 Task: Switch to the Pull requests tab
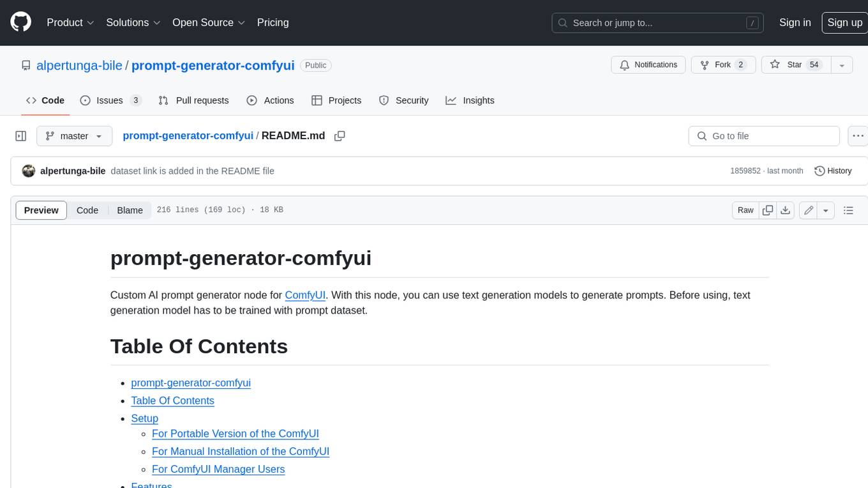tap(193, 100)
